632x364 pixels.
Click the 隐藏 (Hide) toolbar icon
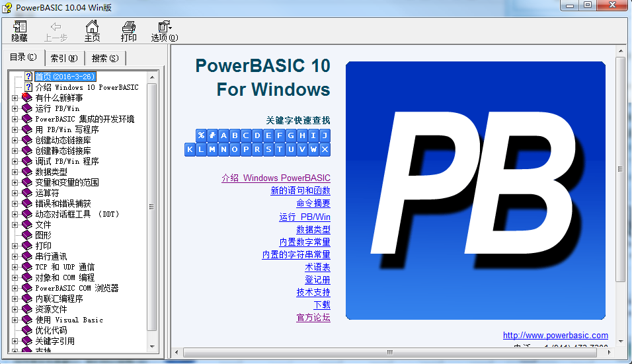click(x=19, y=31)
